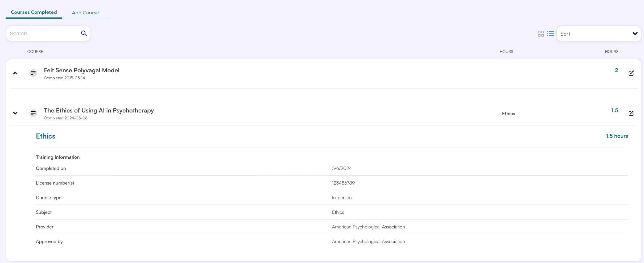The image size is (644, 263).
Task: Switch to the Add Course tab
Action: tap(85, 13)
